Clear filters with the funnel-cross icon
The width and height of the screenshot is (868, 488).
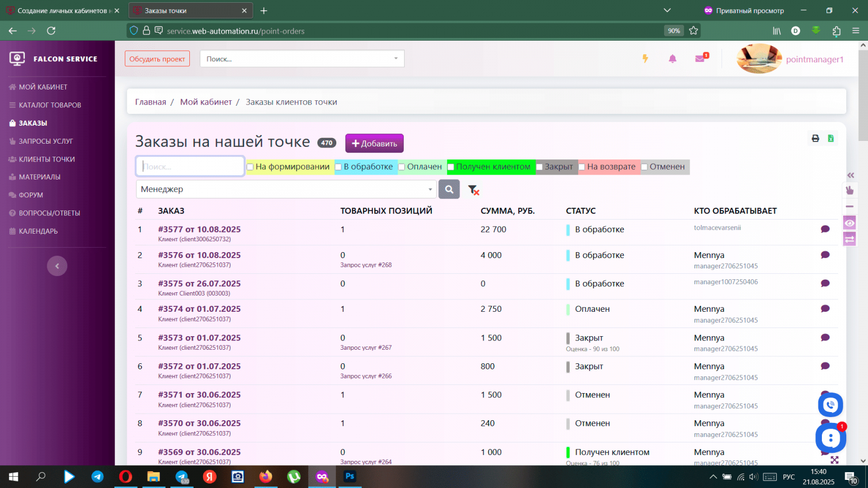[474, 190]
